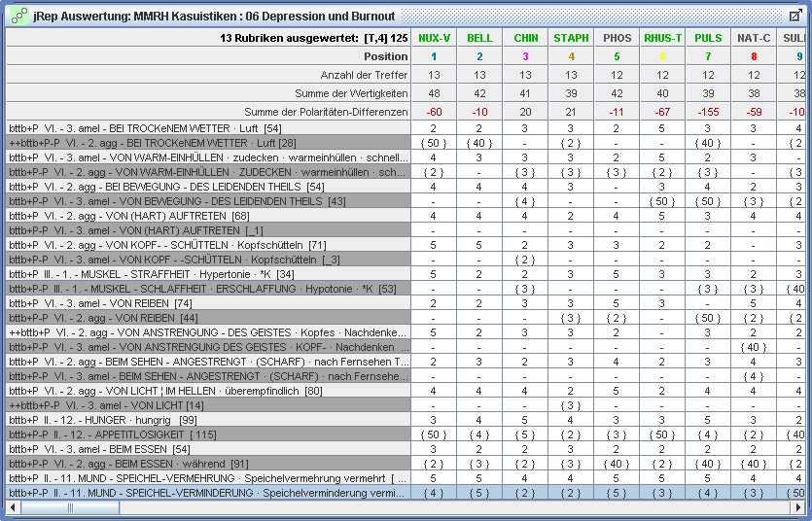Click the jRep window icon in title bar
This screenshot has height=521, width=812.
tap(18, 16)
